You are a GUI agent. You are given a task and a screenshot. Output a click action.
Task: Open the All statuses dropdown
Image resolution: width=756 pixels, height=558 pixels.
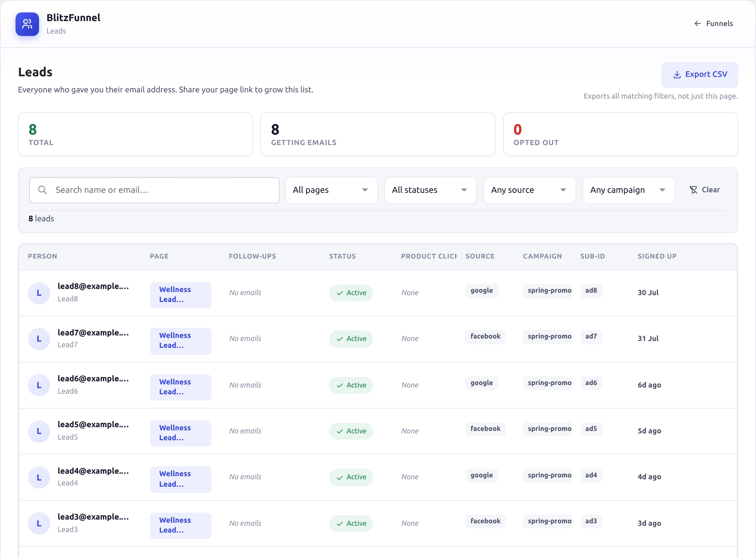[430, 190]
